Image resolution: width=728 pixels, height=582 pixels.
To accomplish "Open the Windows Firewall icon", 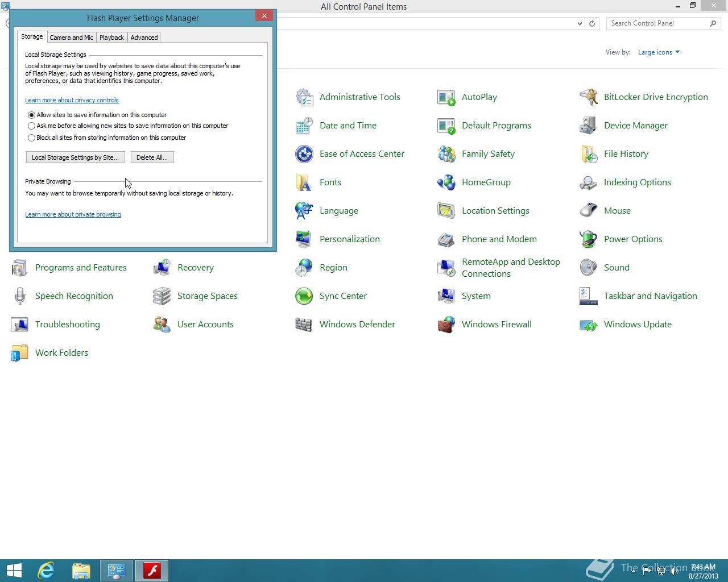I will pos(446,325).
